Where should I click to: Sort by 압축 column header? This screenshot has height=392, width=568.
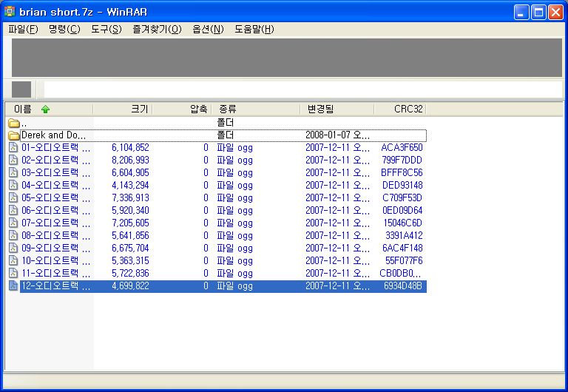point(181,109)
